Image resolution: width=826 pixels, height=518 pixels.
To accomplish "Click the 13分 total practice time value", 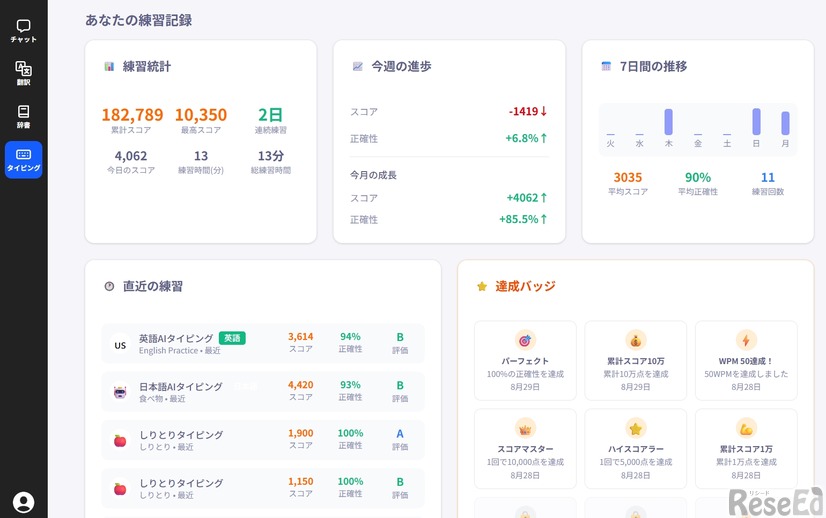I will click(271, 156).
